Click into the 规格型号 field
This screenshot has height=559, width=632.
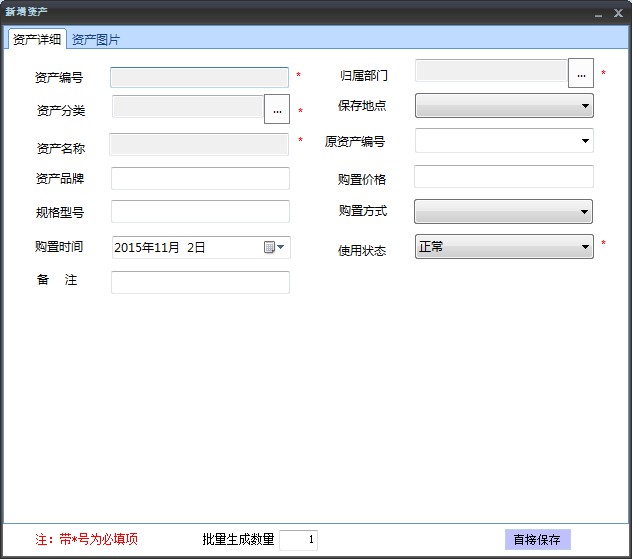pyautogui.click(x=200, y=211)
